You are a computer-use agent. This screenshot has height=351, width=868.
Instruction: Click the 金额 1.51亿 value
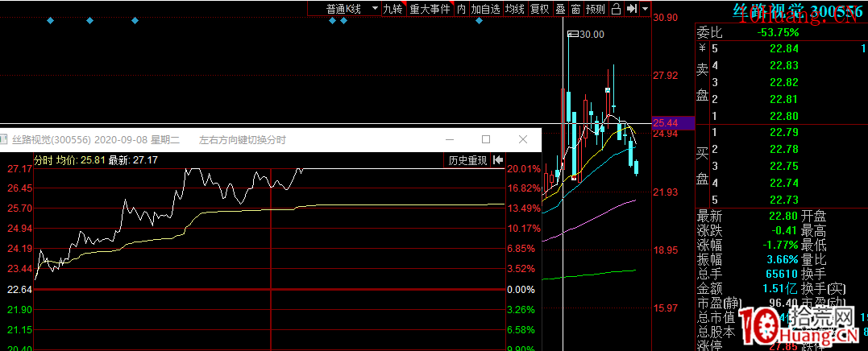781,287
